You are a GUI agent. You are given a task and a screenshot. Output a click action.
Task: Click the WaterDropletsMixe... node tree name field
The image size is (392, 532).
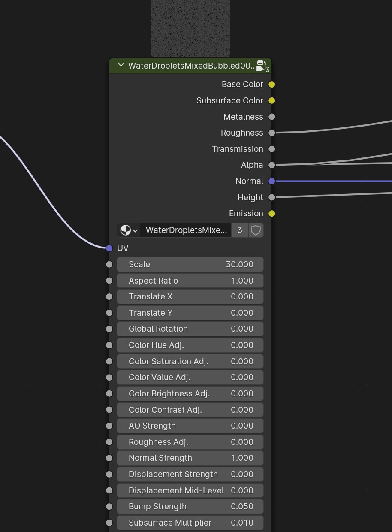186,230
